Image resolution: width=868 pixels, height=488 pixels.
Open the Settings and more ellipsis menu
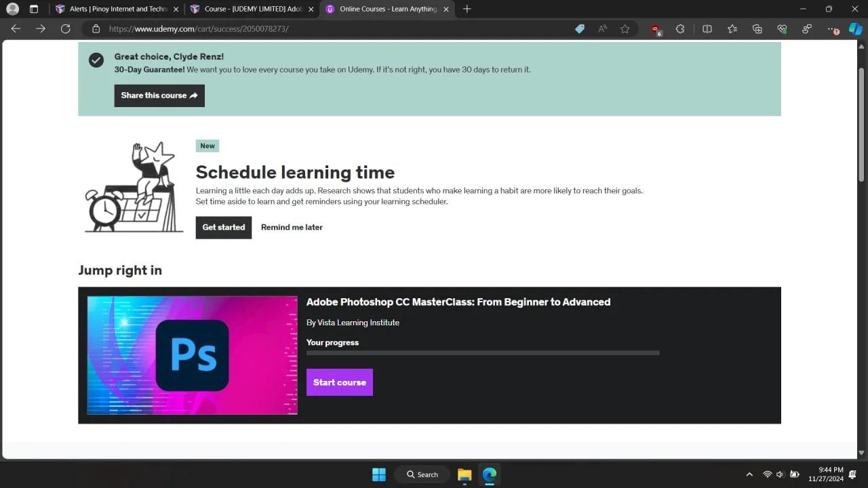point(833,29)
